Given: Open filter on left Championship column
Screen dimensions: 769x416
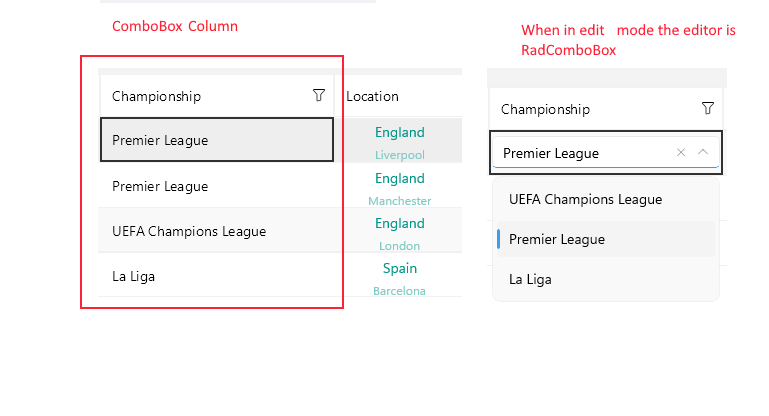Looking at the screenshot, I should click(x=319, y=95).
